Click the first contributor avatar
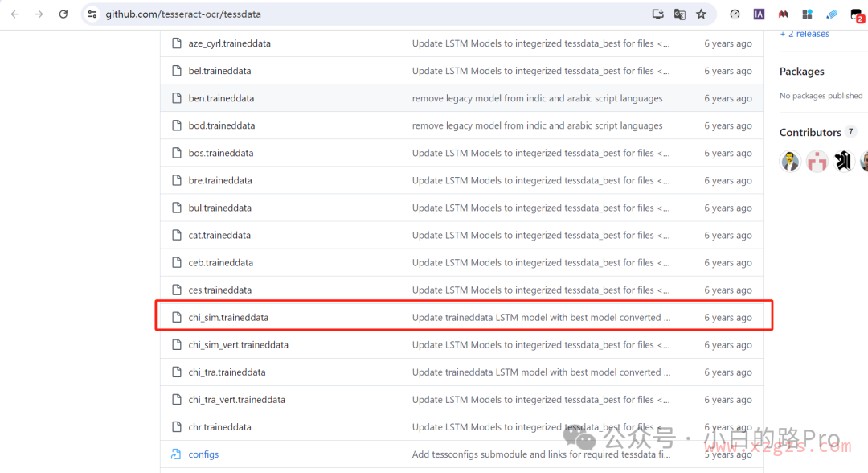Viewport: 868px width, 473px height. pyautogui.click(x=790, y=161)
